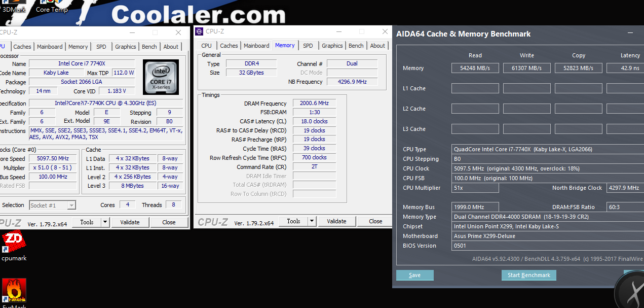Viewport: 644px width, 308px height.
Task: Click Tools button in left CPU-Z window
Action: pyautogui.click(x=87, y=222)
